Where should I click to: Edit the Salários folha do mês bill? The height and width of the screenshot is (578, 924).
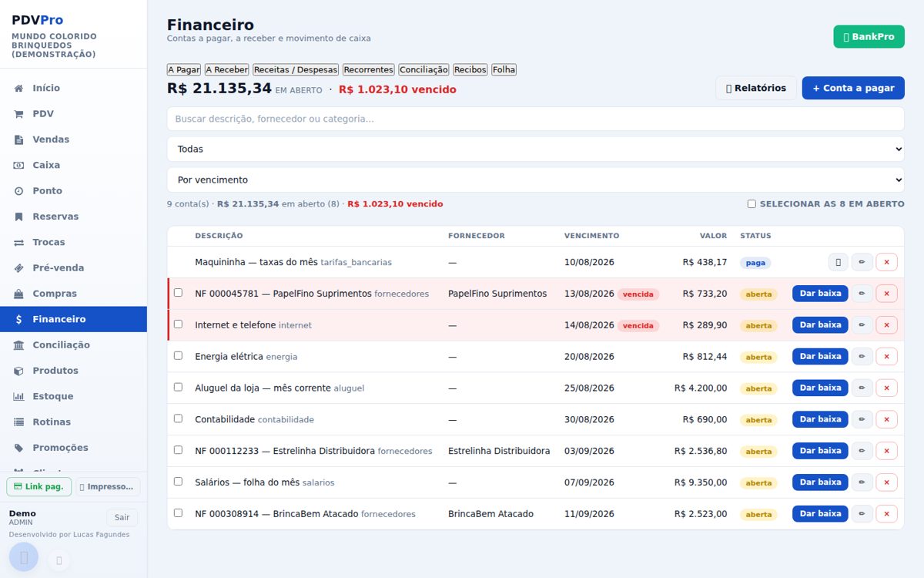coord(862,482)
